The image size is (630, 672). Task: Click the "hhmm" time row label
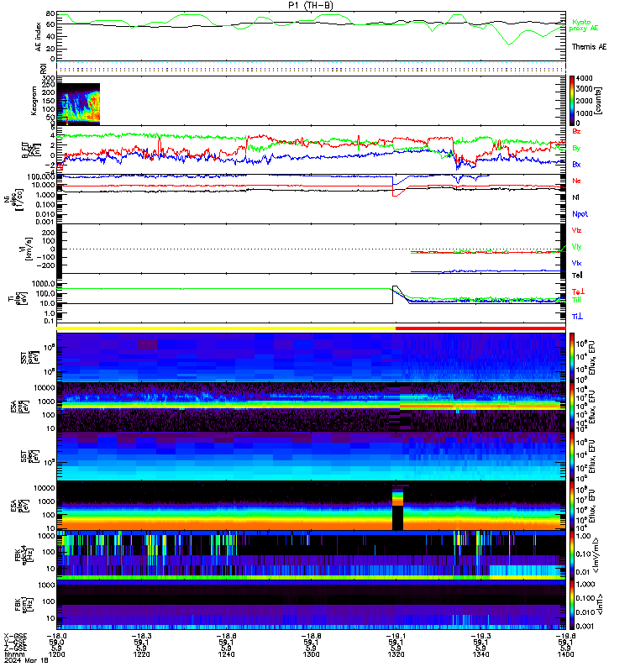coord(13,654)
